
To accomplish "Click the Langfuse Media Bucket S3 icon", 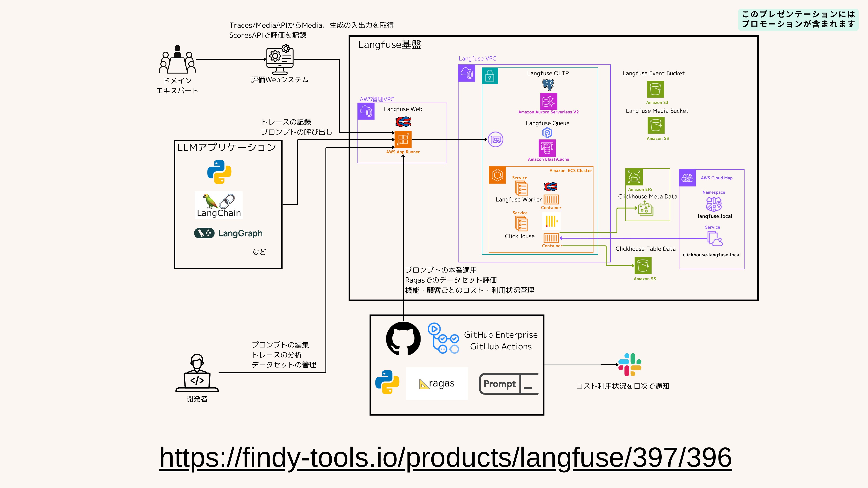I will [656, 125].
